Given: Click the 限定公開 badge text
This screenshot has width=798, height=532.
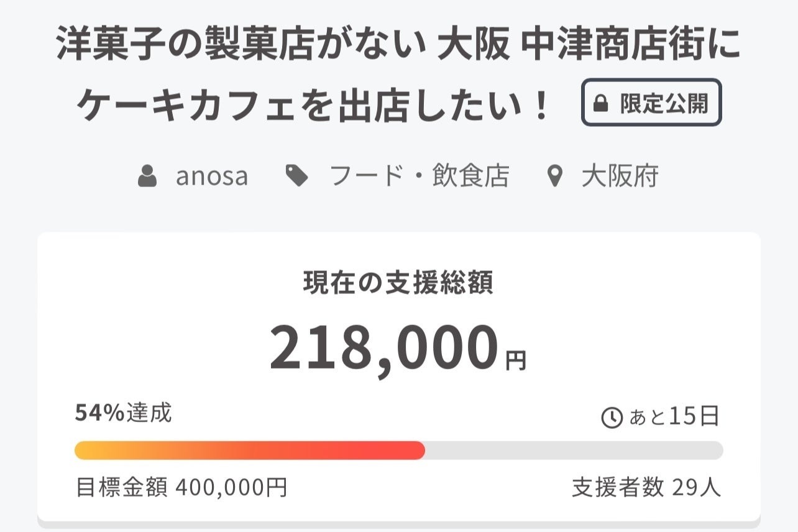Looking at the screenshot, I should click(x=664, y=104).
